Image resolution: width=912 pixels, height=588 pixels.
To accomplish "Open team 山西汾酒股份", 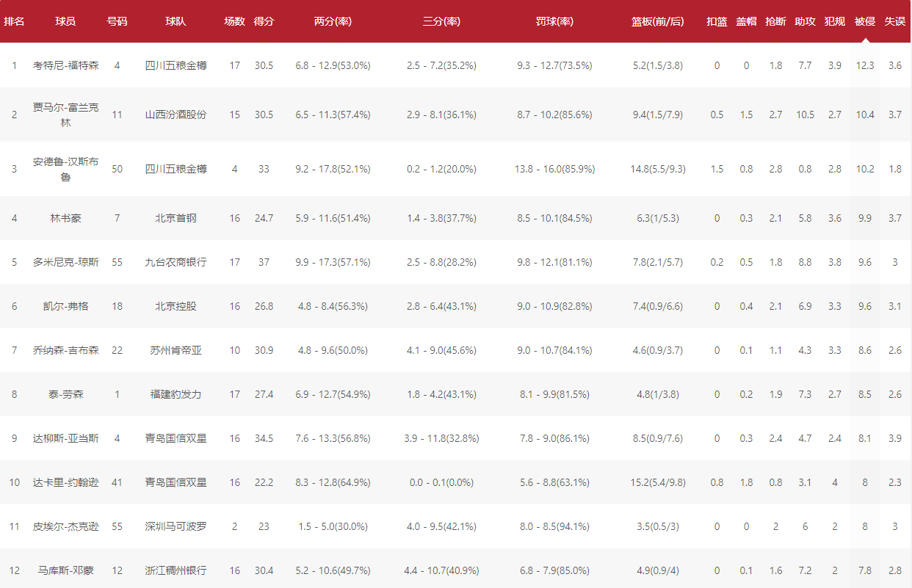I will click(x=175, y=115).
